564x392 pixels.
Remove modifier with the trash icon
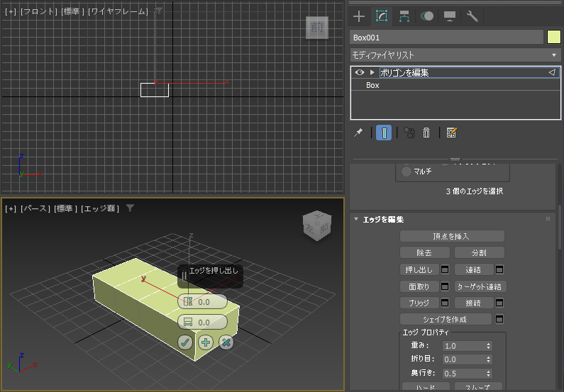[426, 133]
